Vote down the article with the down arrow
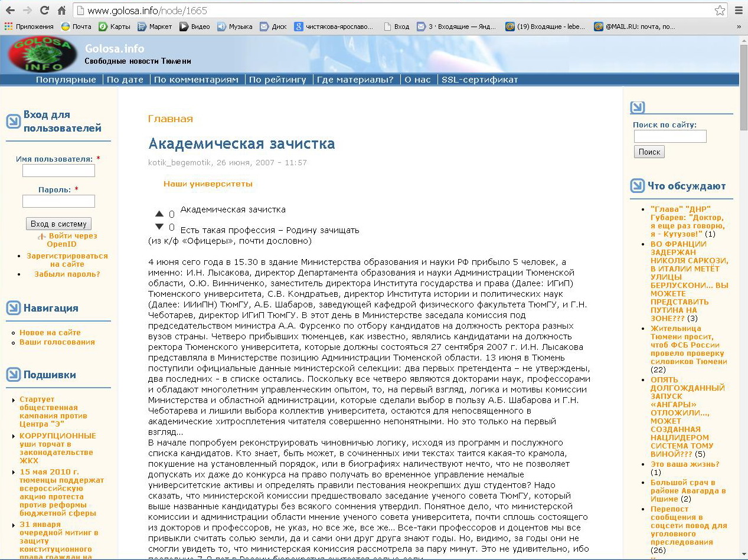This screenshot has height=560, width=748. pos(159,227)
